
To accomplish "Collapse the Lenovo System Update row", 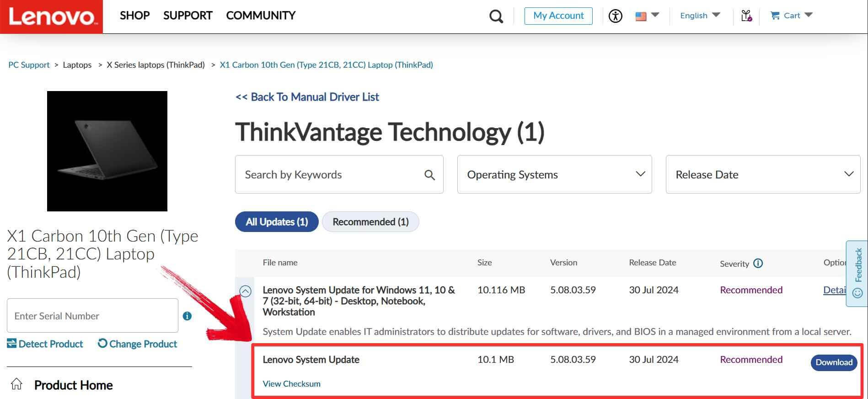I will (x=246, y=291).
